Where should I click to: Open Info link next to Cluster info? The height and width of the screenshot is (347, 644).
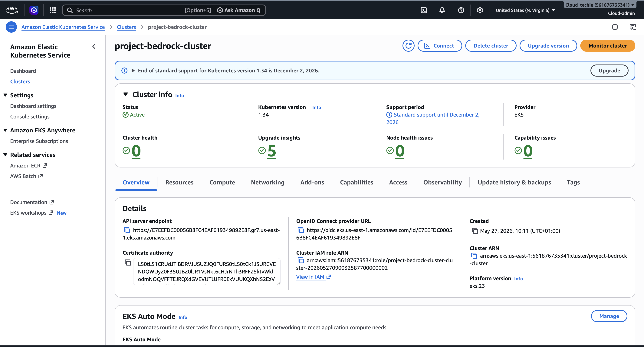pyautogui.click(x=179, y=96)
